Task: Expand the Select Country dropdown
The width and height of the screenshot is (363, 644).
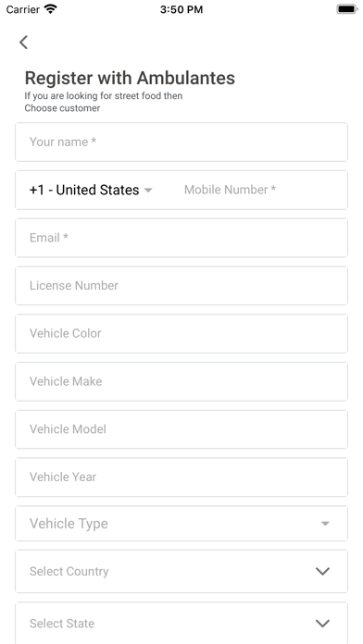Action: click(181, 571)
